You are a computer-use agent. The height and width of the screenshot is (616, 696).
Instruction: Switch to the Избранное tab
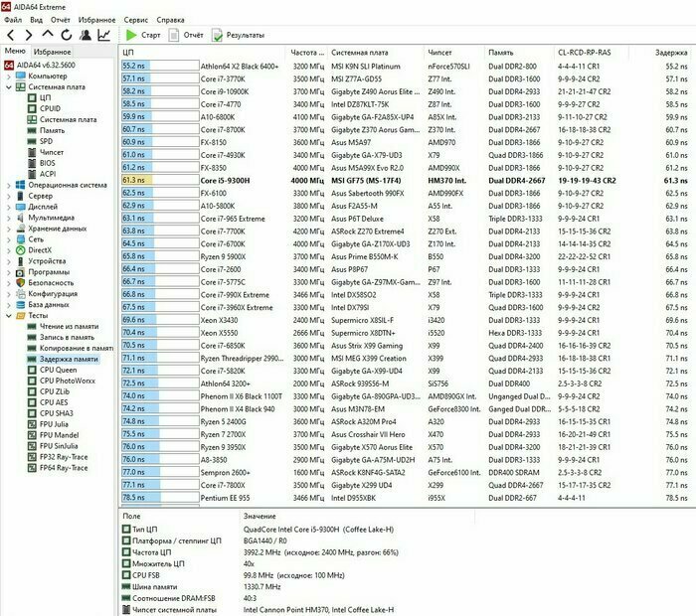tap(52, 51)
